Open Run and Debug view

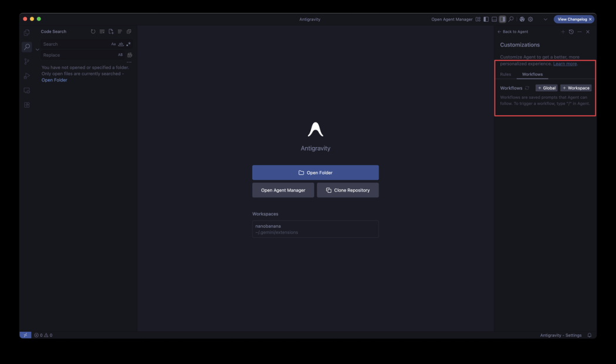pos(27,76)
